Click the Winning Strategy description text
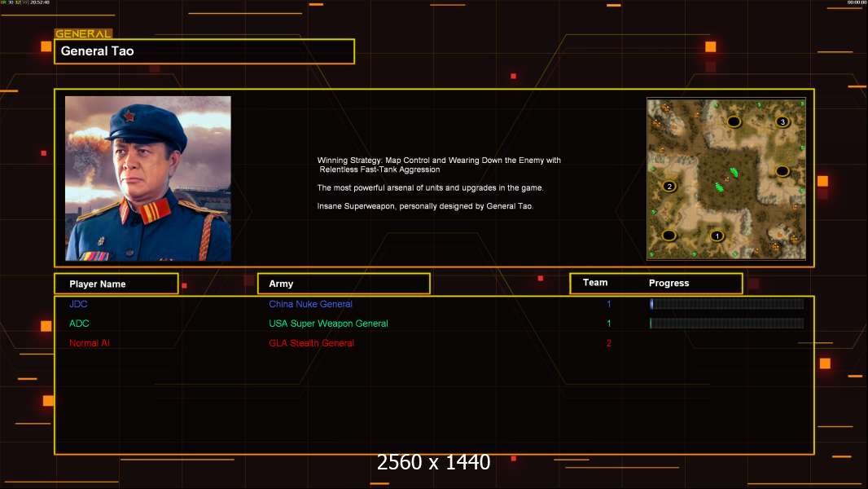Screen dimensions: 868x489 pos(438,165)
